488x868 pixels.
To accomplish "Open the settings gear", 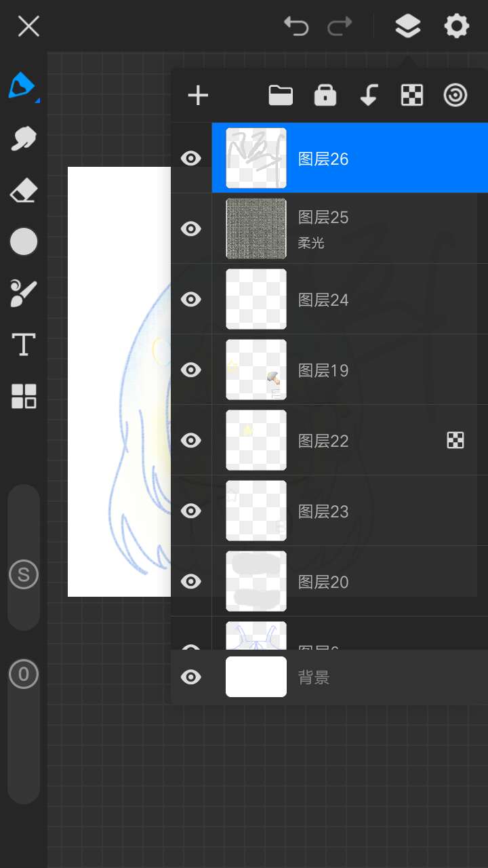I will click(456, 26).
